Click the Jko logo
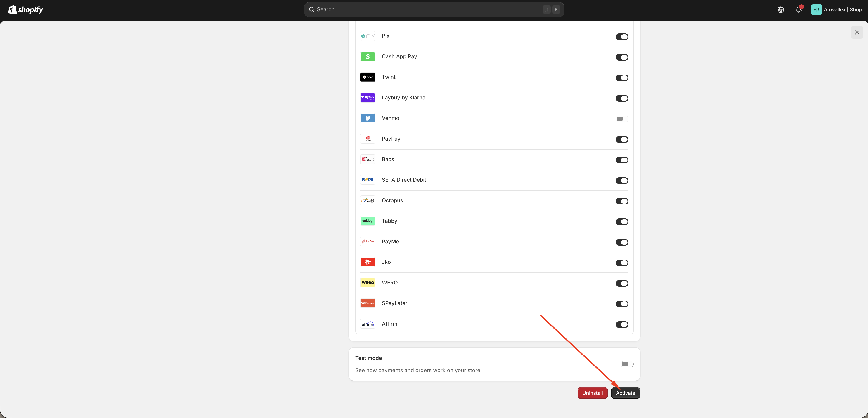The height and width of the screenshot is (418, 868). pos(368,262)
